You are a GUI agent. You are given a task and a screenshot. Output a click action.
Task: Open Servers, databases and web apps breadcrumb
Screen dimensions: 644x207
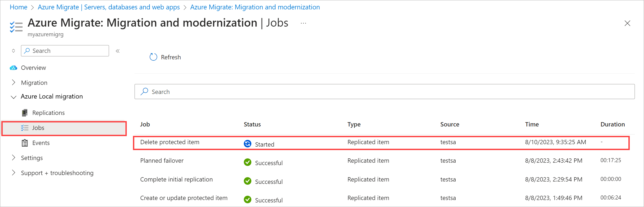[109, 7]
